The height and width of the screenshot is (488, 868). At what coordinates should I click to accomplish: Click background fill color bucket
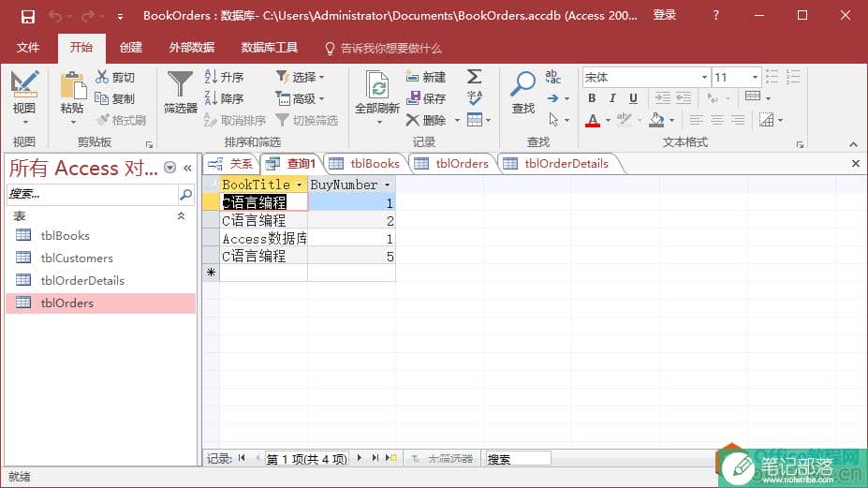click(x=656, y=120)
